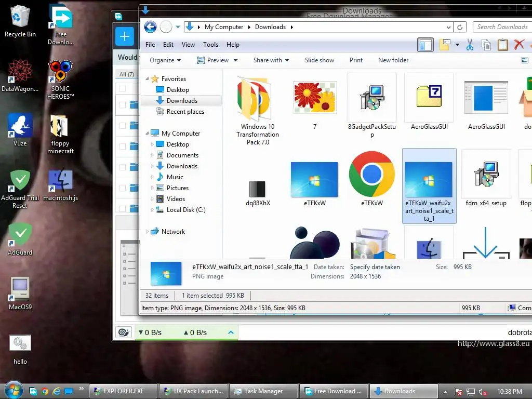Toggle the preview pane layout icon
The height and width of the screenshot is (399, 532).
(x=425, y=45)
